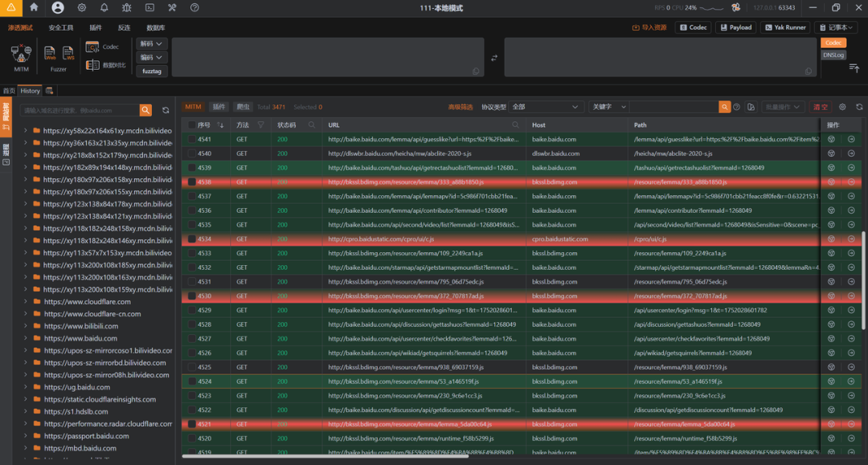Viewport: 868px width, 465px height.
Task: Select checkbox of row 4538
Action: click(x=191, y=182)
